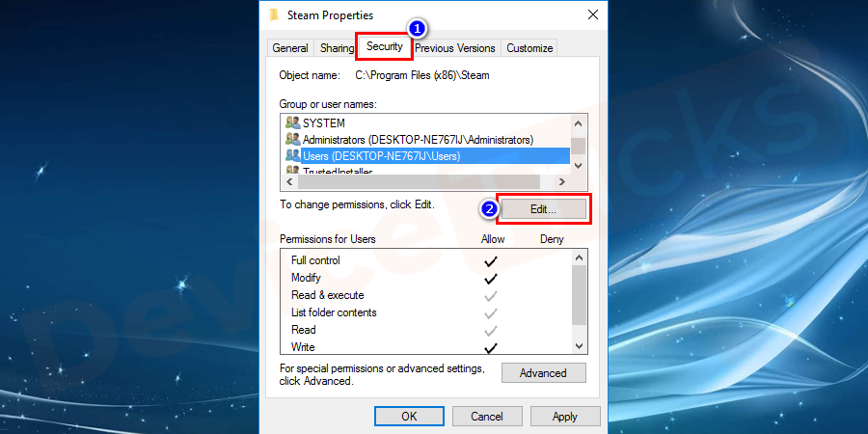
Task: Click the Administrators group icon
Action: point(293,140)
